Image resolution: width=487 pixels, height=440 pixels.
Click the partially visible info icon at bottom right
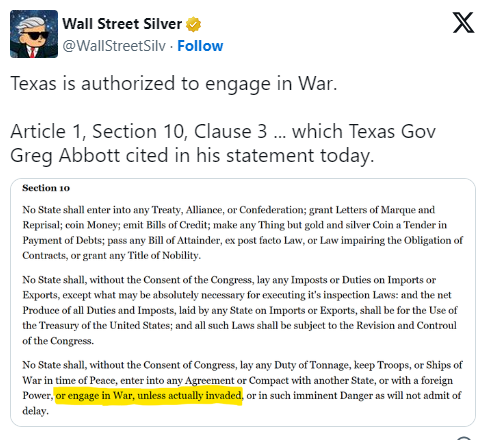pos(464,438)
